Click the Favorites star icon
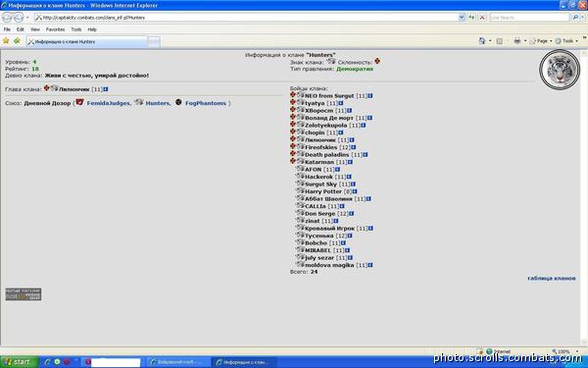 pos(6,41)
